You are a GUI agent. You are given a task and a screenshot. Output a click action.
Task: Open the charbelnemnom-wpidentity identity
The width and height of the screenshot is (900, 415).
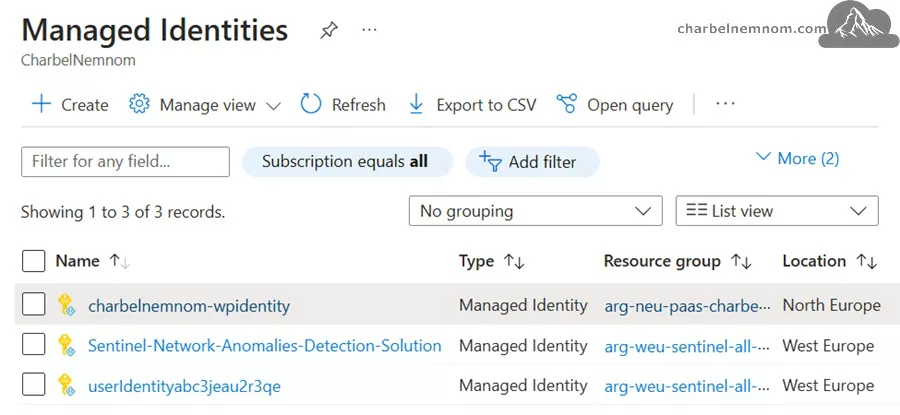coord(189,306)
